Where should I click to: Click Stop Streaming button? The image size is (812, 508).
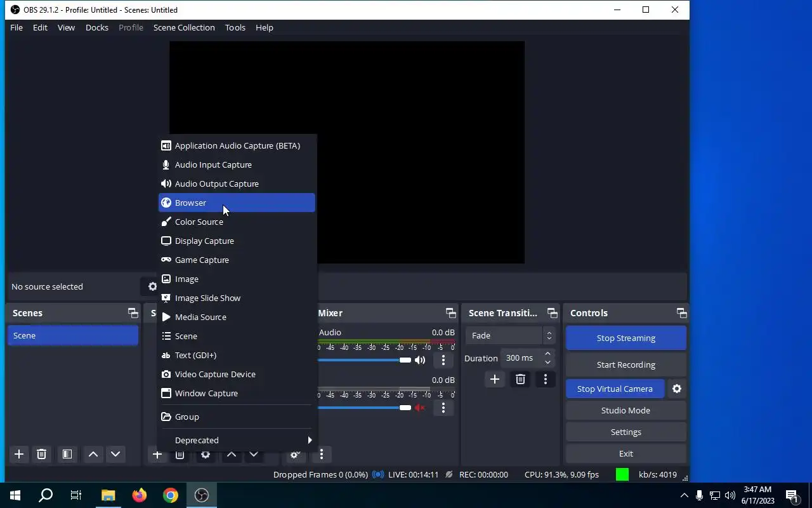pos(626,338)
